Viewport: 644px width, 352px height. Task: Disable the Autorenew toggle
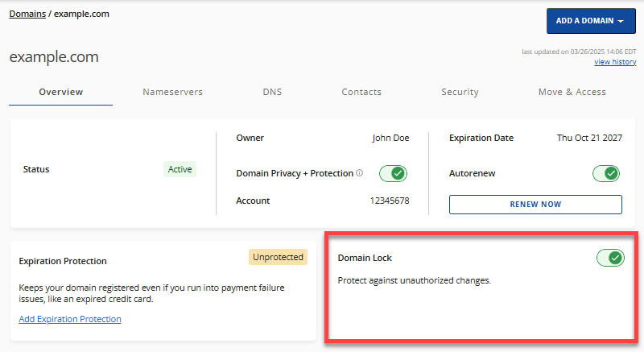pos(606,173)
